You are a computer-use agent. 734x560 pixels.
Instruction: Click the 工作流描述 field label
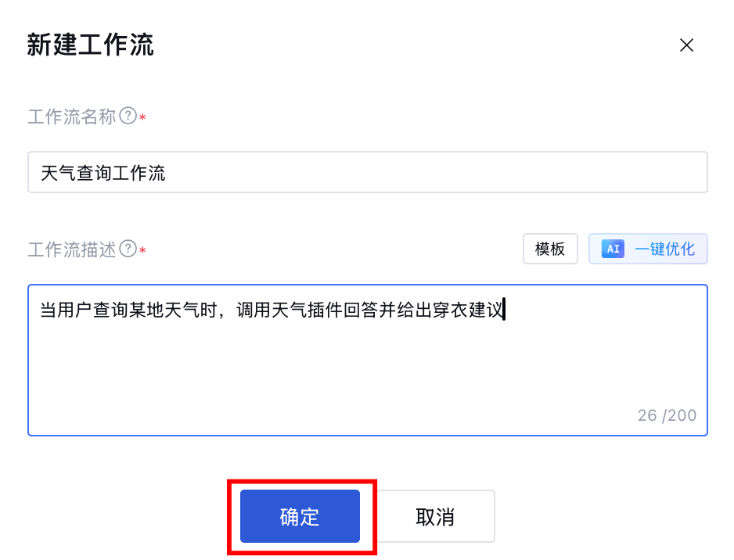72,249
